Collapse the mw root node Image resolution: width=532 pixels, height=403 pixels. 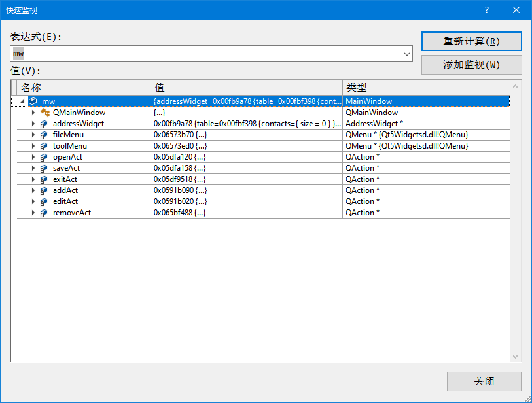coord(22,101)
